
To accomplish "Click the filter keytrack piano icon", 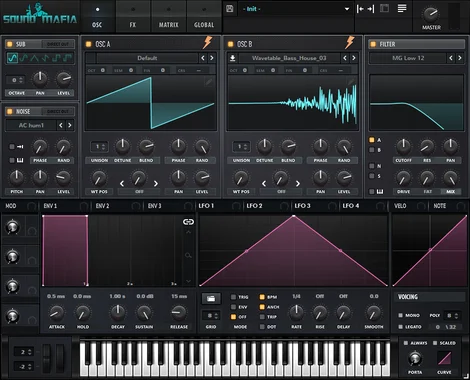I will pyautogui.click(x=380, y=191).
